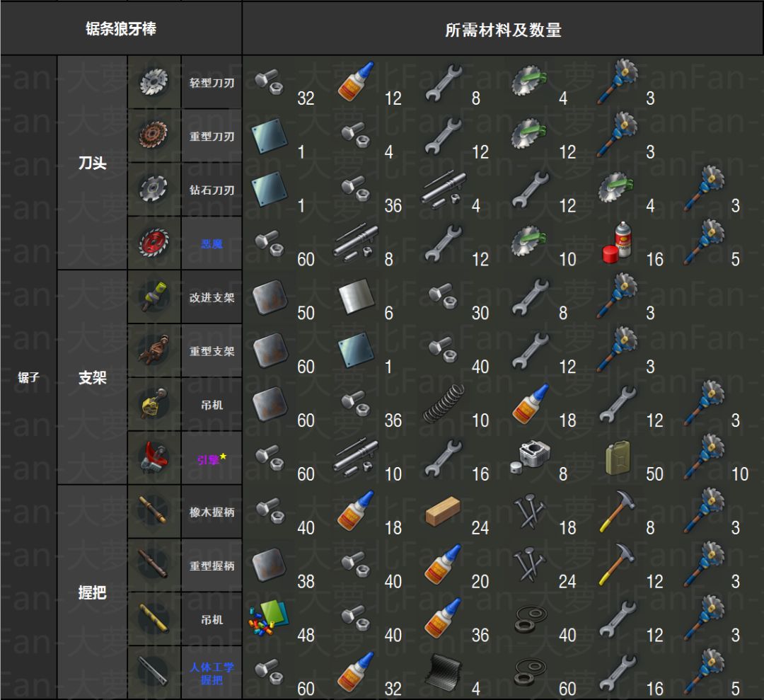Screen dimensions: 764x700
Task: Select the wood plank in 橡木握柄 row
Action: [442, 511]
